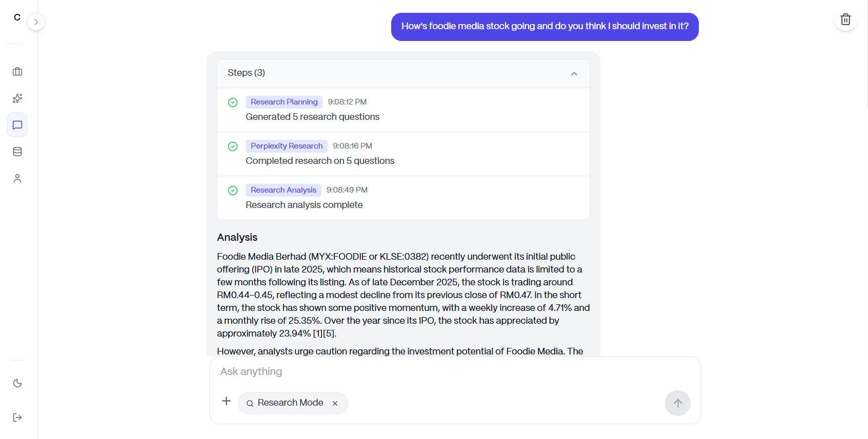
Task: Open the briefcase workspace section
Action: tap(17, 72)
